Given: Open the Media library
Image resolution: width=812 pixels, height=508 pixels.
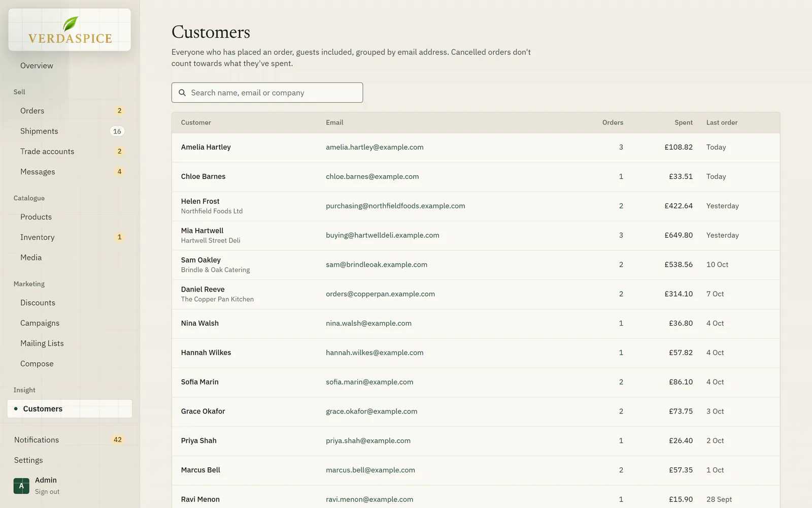Looking at the screenshot, I should point(70,258).
